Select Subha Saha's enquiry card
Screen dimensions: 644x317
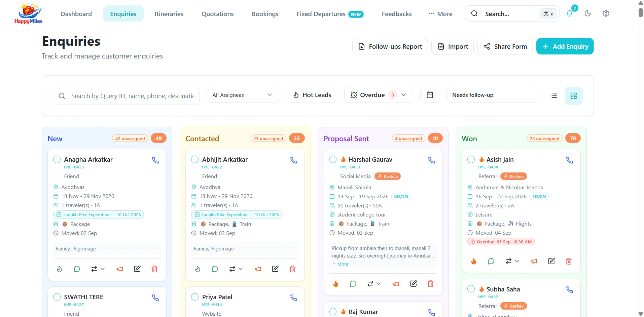(471, 289)
